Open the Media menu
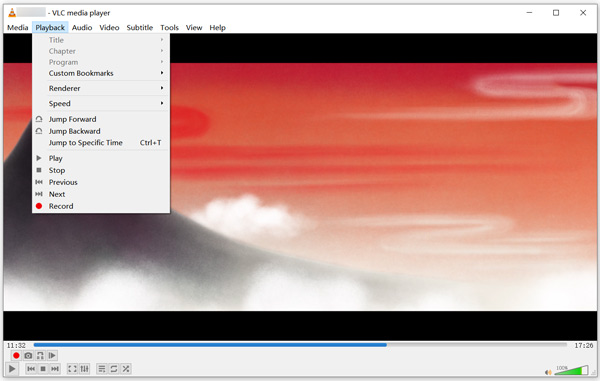 pyautogui.click(x=18, y=28)
